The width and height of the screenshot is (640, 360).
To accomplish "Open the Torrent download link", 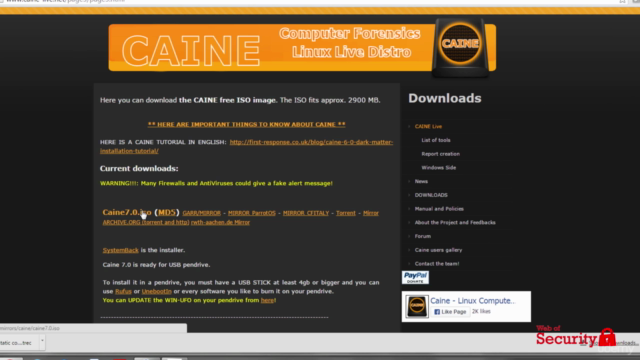I will coord(346,213).
